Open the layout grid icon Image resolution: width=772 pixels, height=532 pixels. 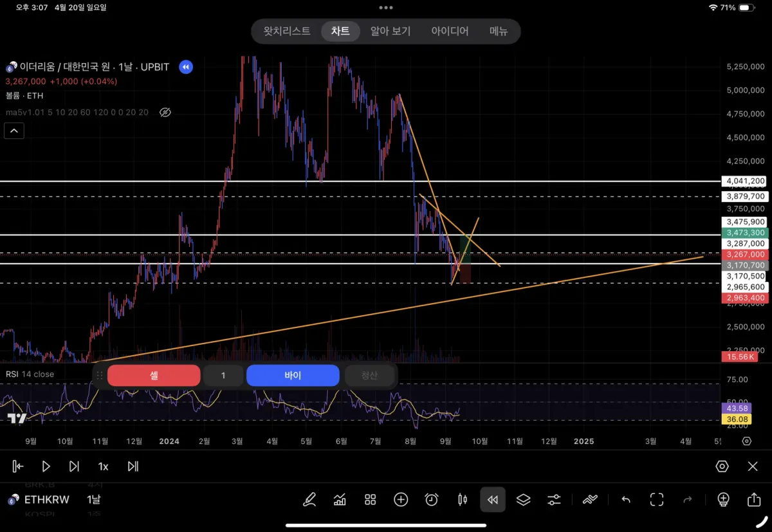point(370,499)
